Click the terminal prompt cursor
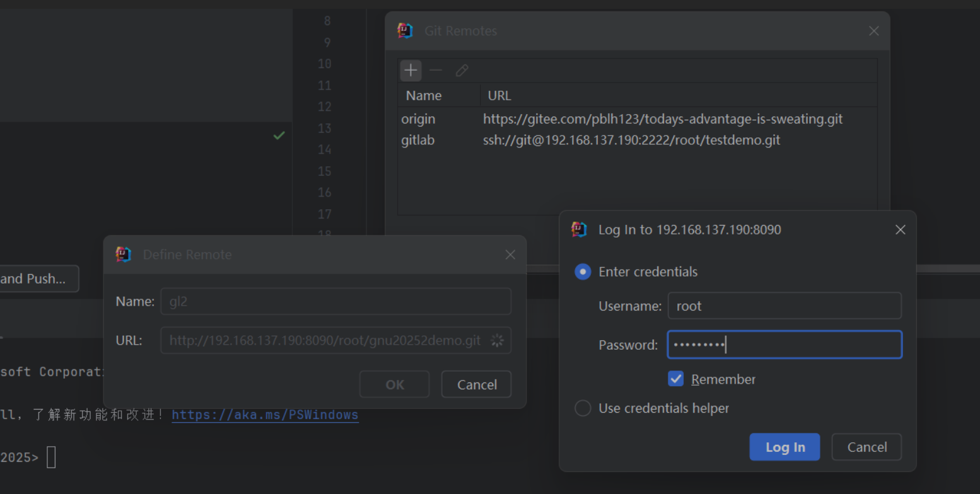 pyautogui.click(x=51, y=457)
